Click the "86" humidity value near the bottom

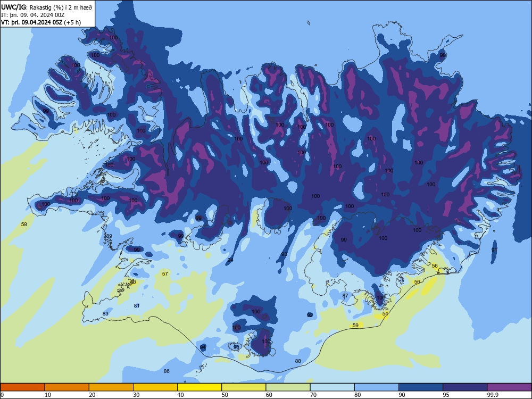[167, 371]
